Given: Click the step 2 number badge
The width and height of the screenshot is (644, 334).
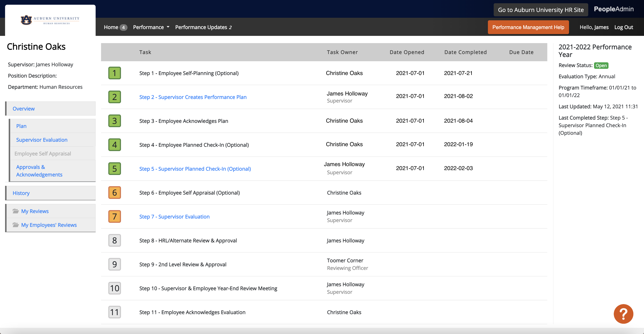Looking at the screenshot, I should pyautogui.click(x=114, y=97).
